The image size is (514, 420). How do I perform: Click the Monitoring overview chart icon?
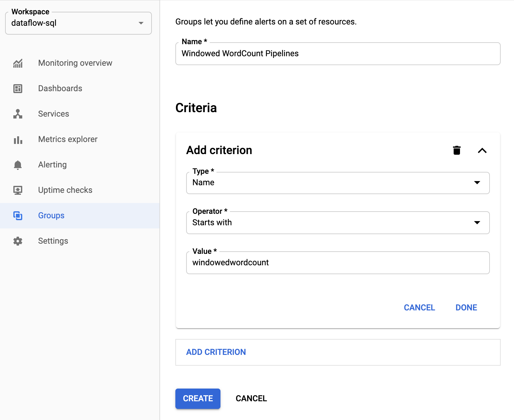(18, 63)
